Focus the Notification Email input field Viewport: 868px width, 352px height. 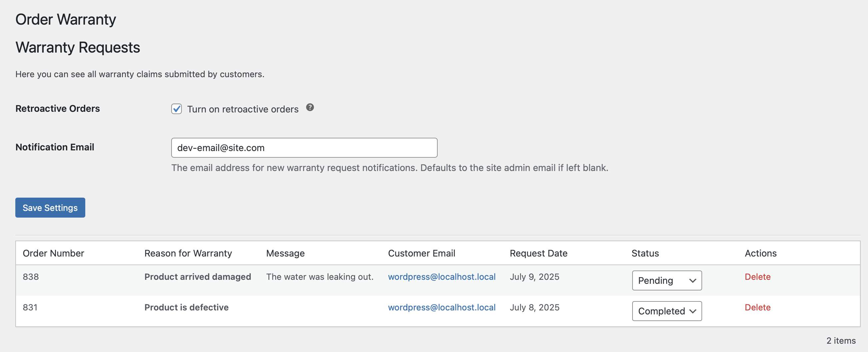304,148
